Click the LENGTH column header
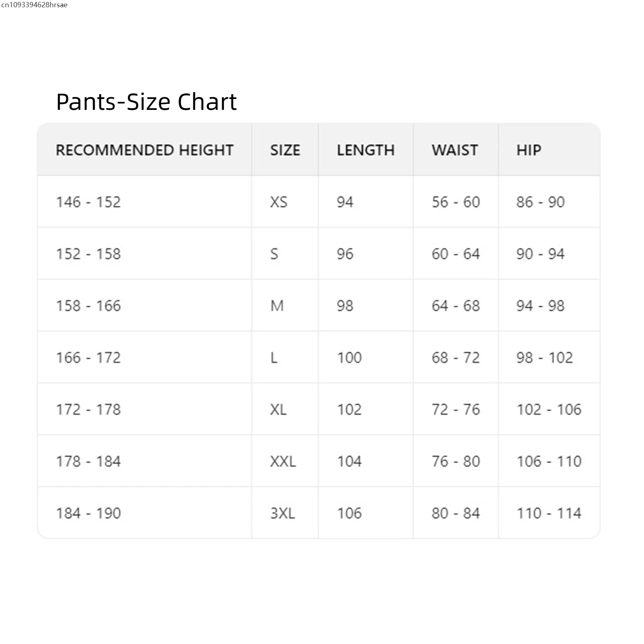 coord(365,150)
